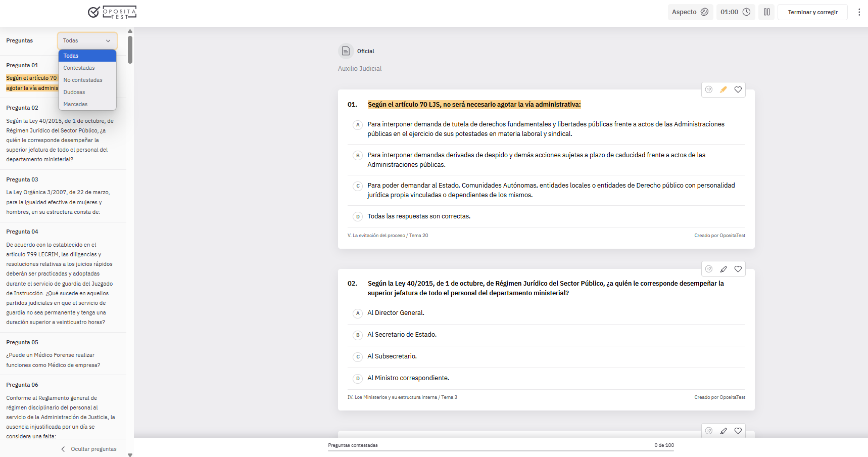Click the chevron left of Ocultar preguntas
Screen dimensions: 868x457
click(63, 449)
